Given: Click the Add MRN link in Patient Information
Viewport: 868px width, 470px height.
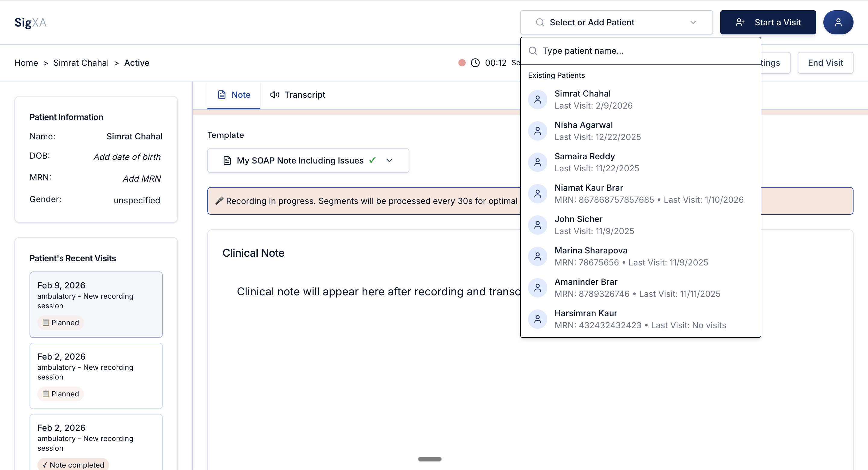Looking at the screenshot, I should [142, 178].
